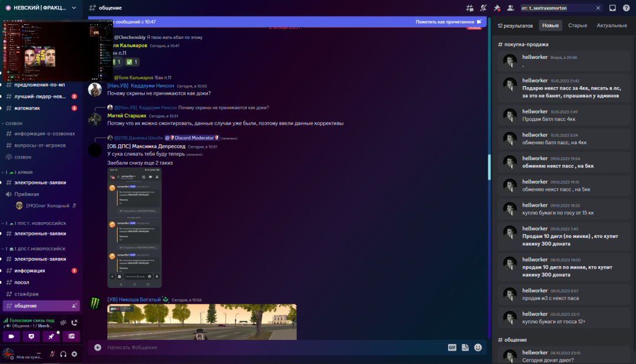Open the soundboard button
636x364 pixels.
(x=71, y=336)
